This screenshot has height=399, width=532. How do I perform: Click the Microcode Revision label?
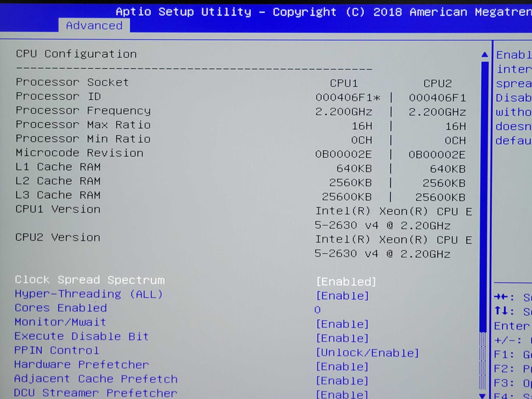tap(79, 153)
